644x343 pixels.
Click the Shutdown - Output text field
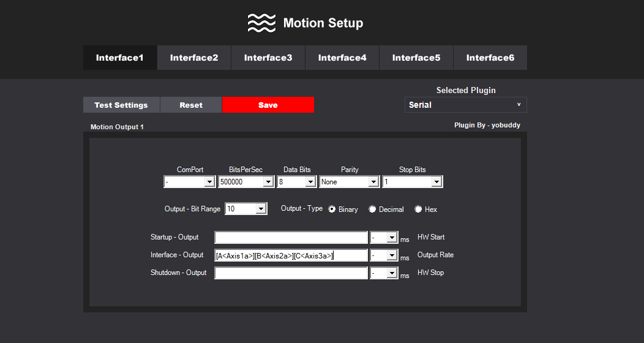(x=291, y=273)
